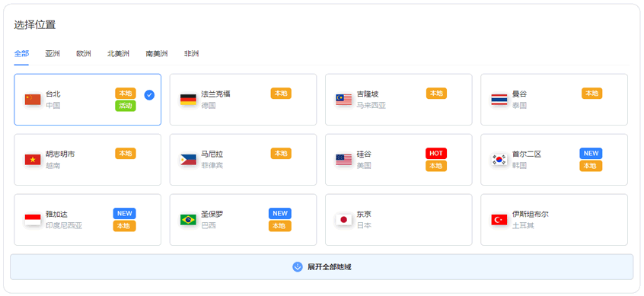Click the 本地 badge on 法兰克福
Screen dimensions: 644x296
tap(281, 93)
